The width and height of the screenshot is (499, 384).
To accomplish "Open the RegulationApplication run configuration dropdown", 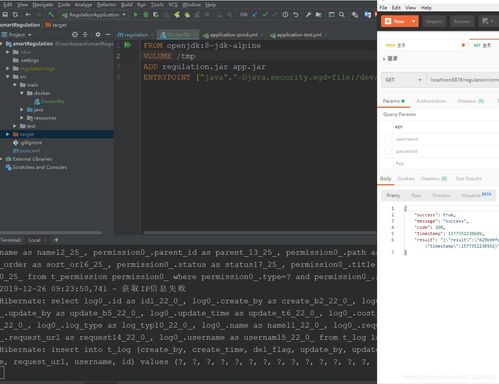I will (94, 15).
